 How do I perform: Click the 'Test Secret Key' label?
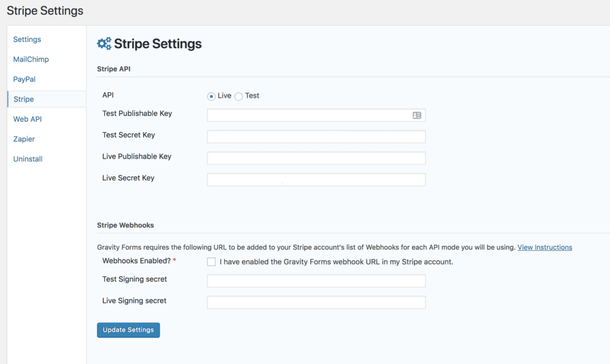coord(129,135)
